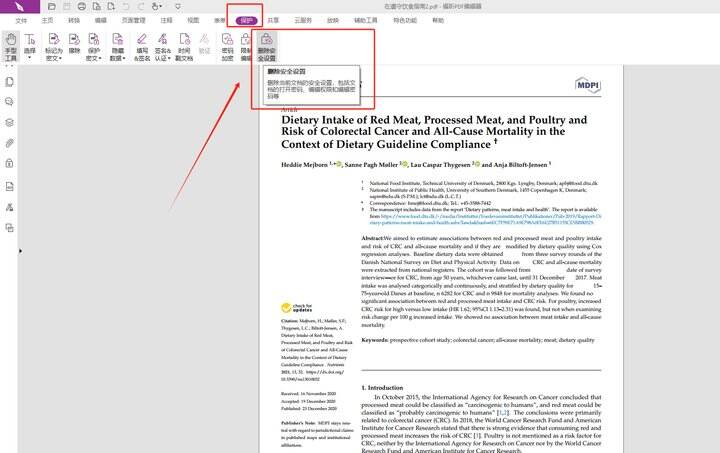Select the 手型工具 hand tool
720x453 pixels.
click(x=11, y=46)
